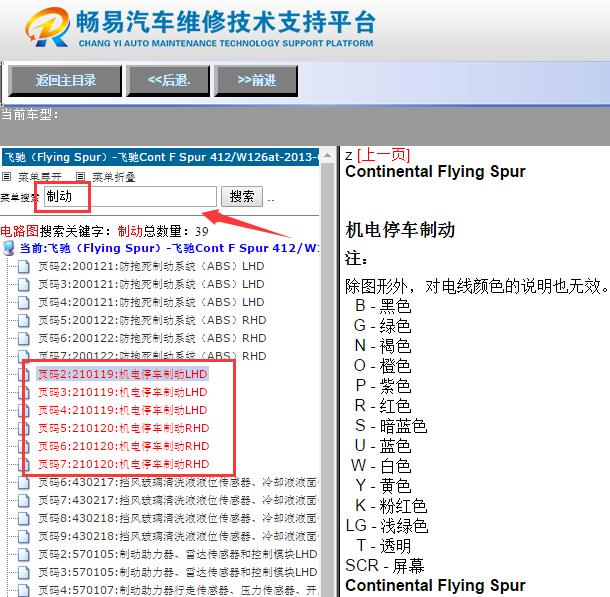Image resolution: width=610 pixels, height=597 pixels.
Task: Click the 搜索 search button
Action: [x=242, y=196]
